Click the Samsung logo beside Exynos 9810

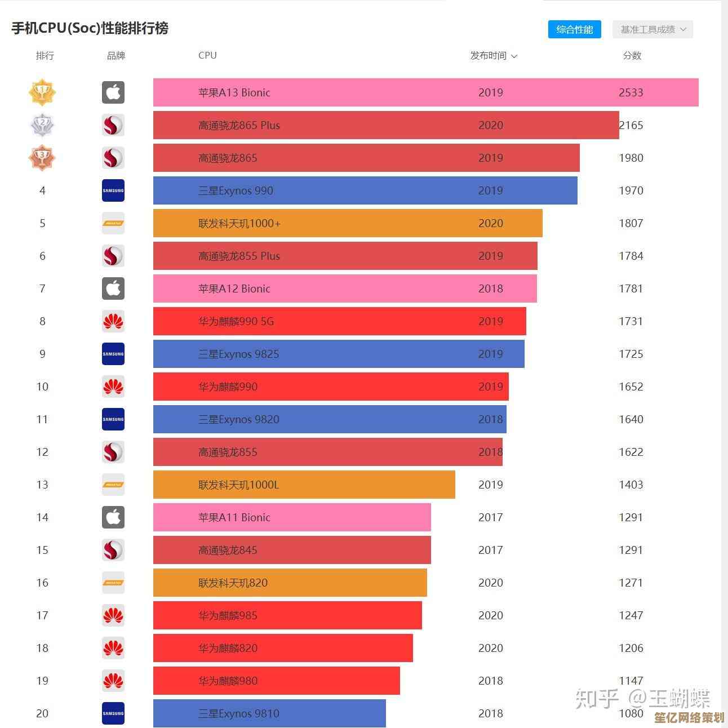113,713
